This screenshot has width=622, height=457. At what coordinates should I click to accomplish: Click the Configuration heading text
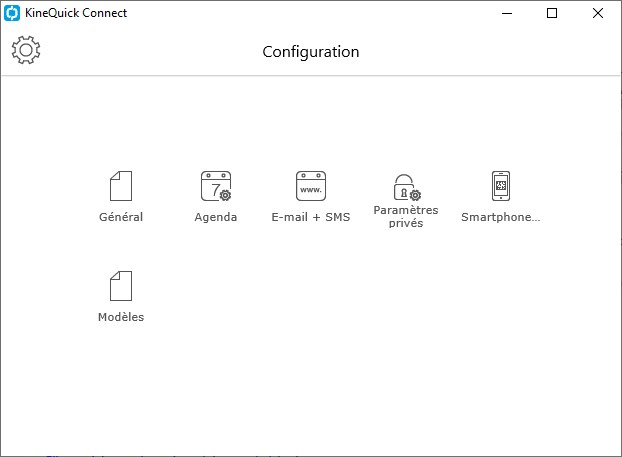pos(311,52)
